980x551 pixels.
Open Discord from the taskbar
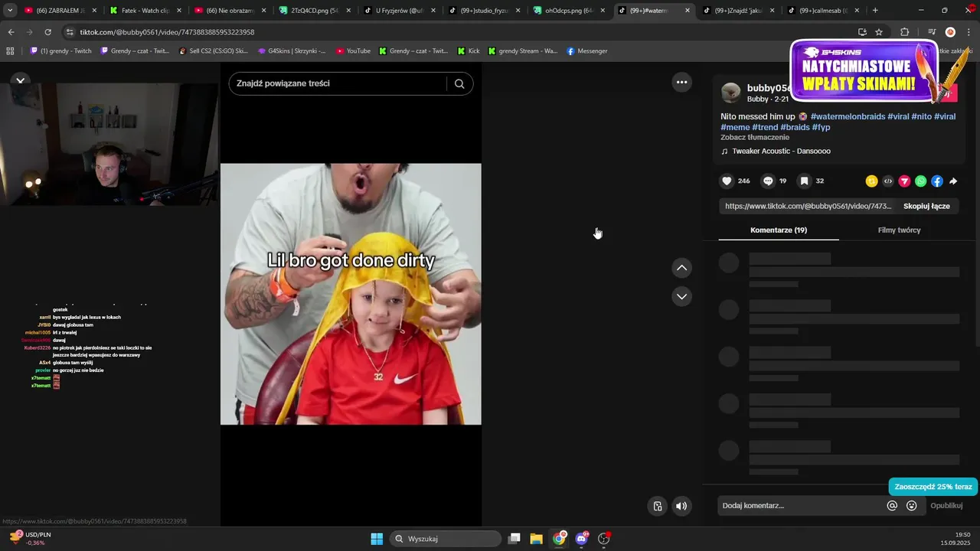tap(582, 539)
